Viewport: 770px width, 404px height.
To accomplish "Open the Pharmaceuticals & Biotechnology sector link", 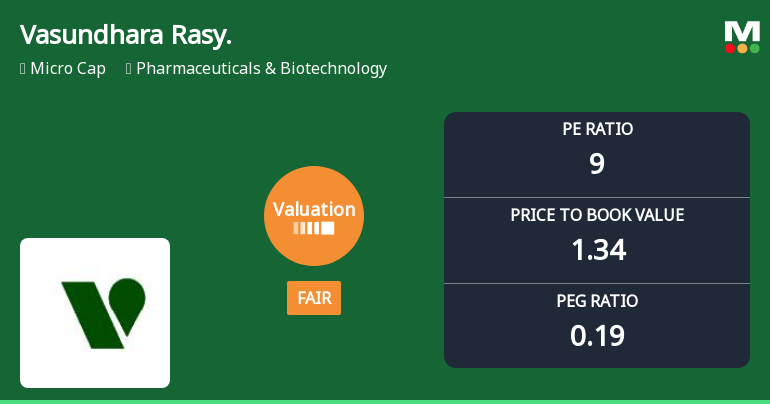I will [x=261, y=69].
